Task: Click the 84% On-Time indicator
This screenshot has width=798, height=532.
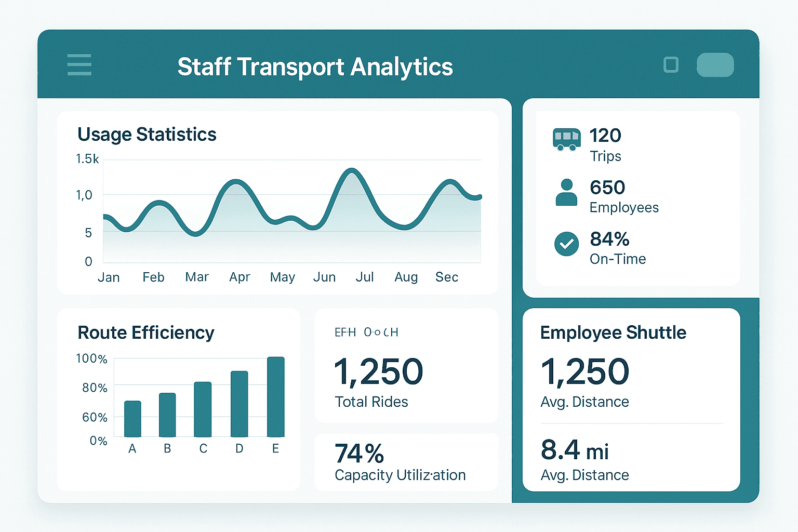Action: tap(609, 248)
